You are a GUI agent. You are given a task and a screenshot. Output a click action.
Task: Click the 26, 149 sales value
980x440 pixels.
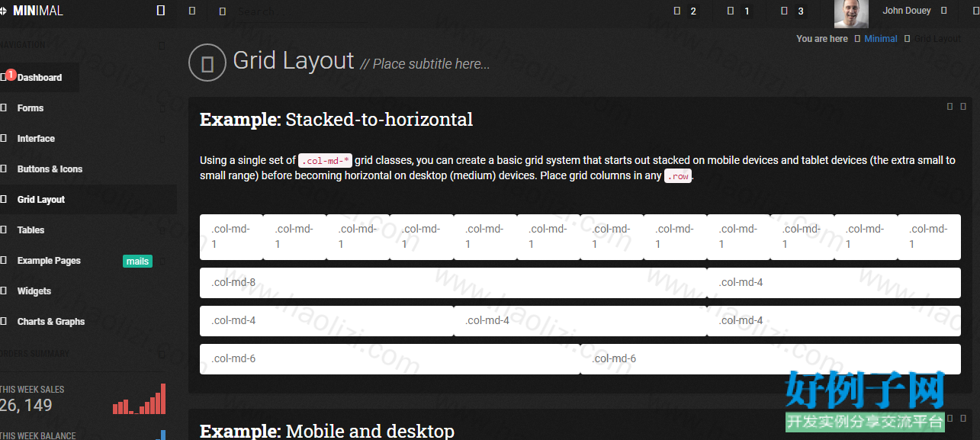[x=26, y=405]
